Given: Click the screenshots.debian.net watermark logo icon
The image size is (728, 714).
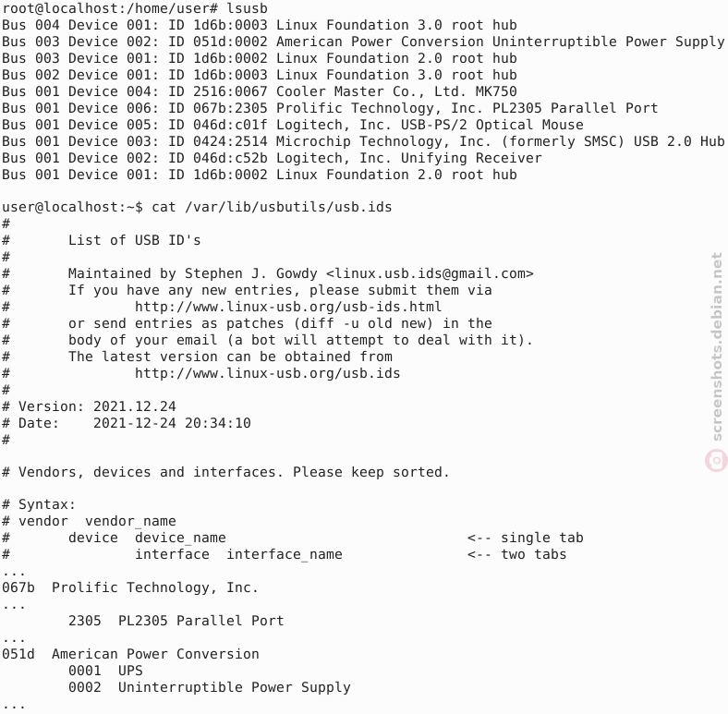Looking at the screenshot, I should point(715,461).
